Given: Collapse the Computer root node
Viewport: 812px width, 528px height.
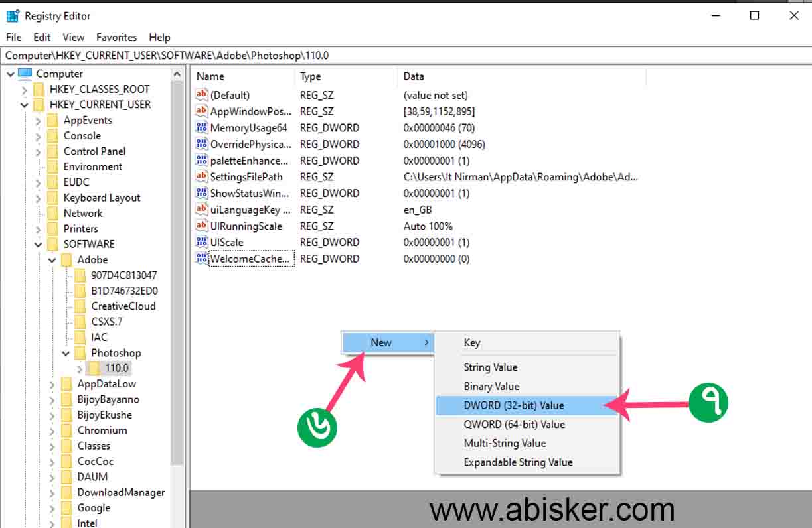Looking at the screenshot, I should (10, 74).
